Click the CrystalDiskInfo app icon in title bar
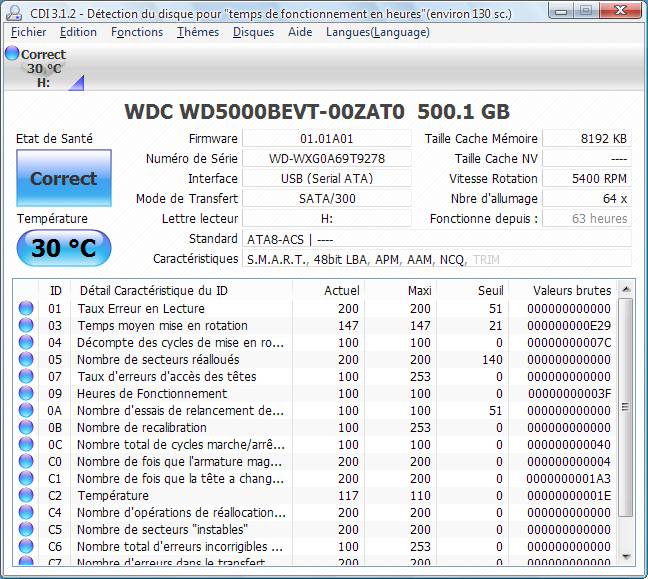Screen dimensions: 648x579 click(x=14, y=13)
